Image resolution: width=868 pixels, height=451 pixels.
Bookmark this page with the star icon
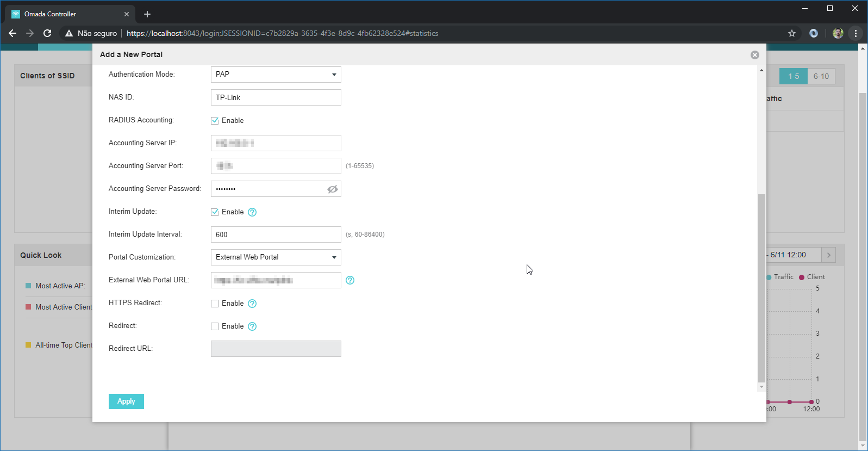point(792,33)
